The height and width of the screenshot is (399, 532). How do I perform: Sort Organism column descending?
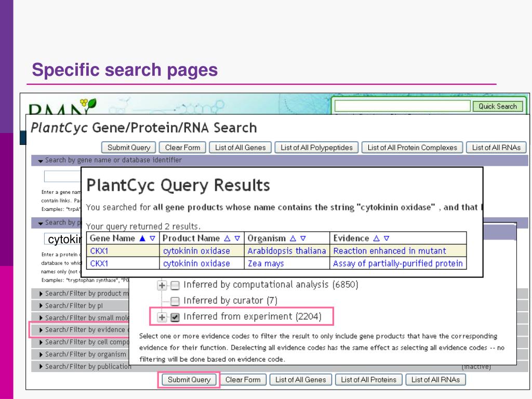(303, 238)
